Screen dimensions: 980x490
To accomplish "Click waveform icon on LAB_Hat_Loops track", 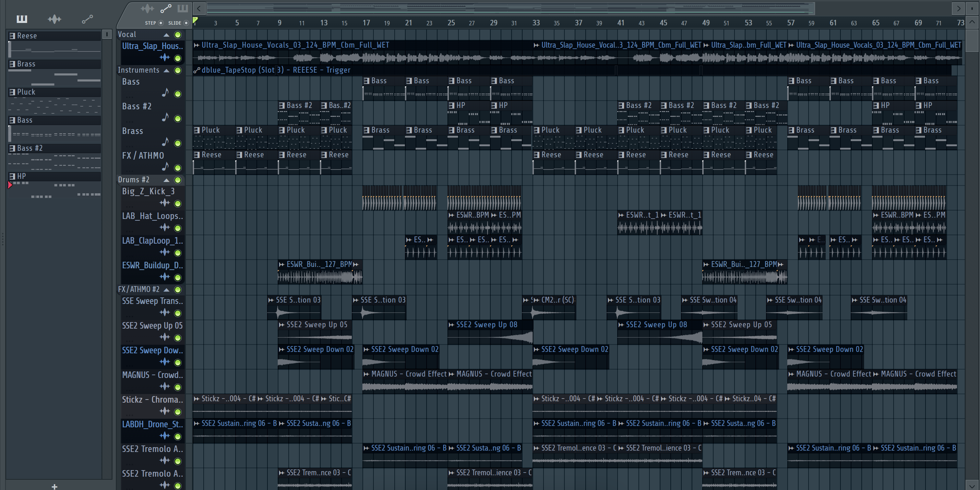I will click(x=164, y=228).
